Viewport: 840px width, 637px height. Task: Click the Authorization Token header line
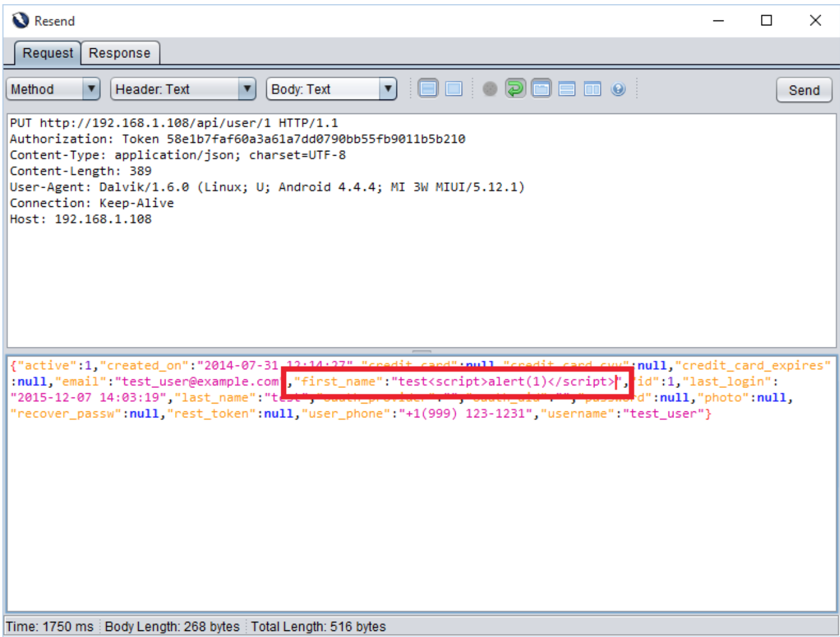click(x=237, y=139)
